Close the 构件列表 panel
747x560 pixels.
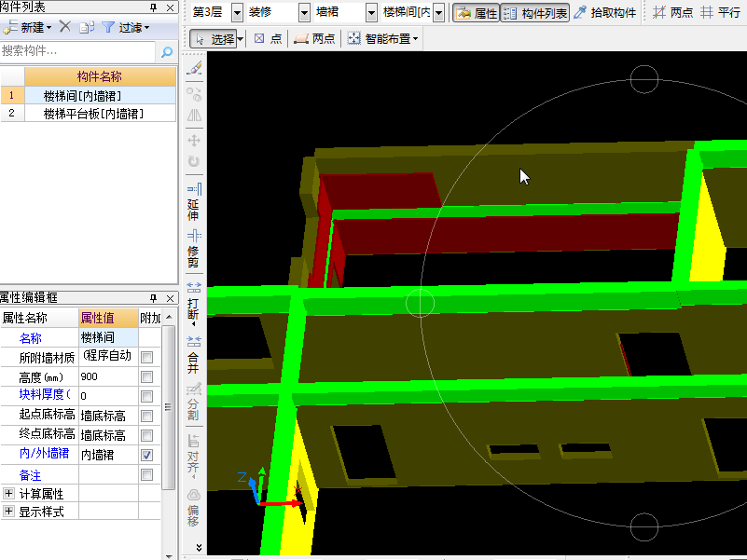click(x=170, y=7)
